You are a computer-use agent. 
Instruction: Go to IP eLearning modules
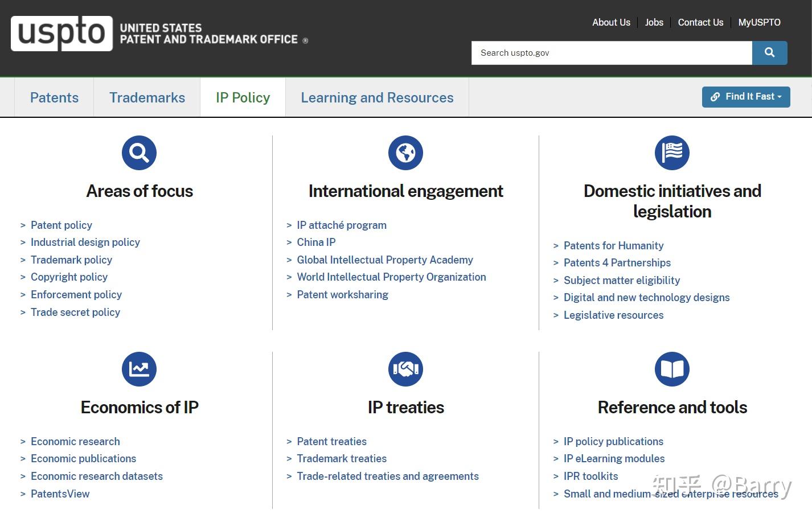click(x=614, y=458)
